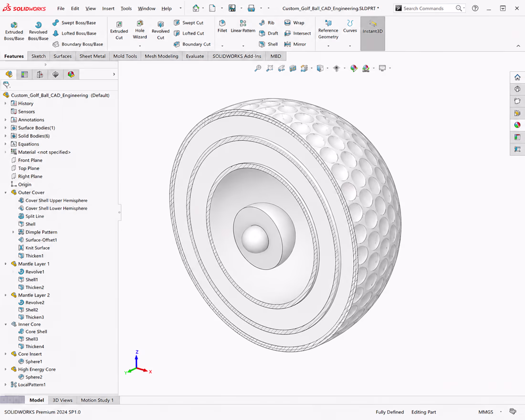Open the ConfigurationManager tab icon
This screenshot has height=420, width=525.
point(40,74)
